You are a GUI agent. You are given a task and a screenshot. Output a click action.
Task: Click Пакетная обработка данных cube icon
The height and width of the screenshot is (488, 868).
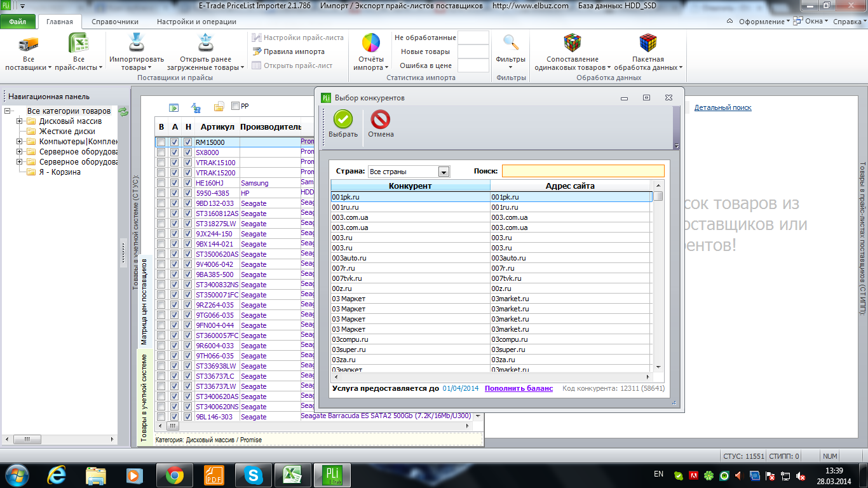point(648,43)
